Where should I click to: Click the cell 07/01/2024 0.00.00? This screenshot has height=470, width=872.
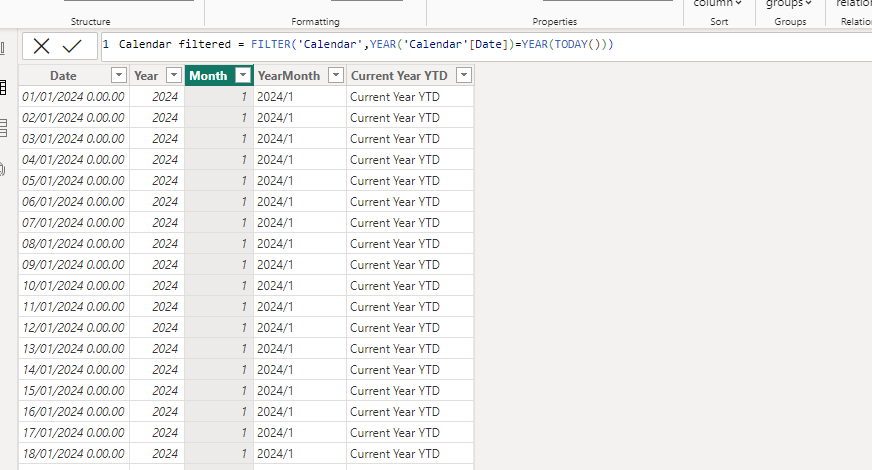(x=73, y=222)
